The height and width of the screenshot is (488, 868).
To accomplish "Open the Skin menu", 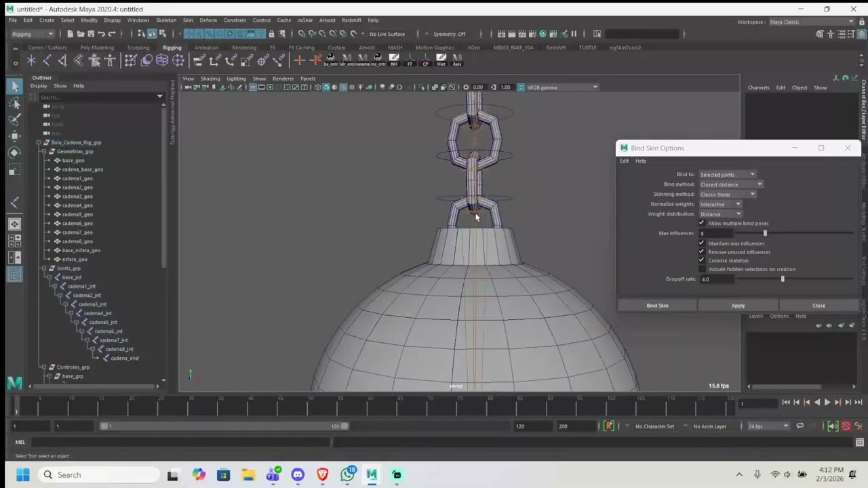I will coord(188,20).
